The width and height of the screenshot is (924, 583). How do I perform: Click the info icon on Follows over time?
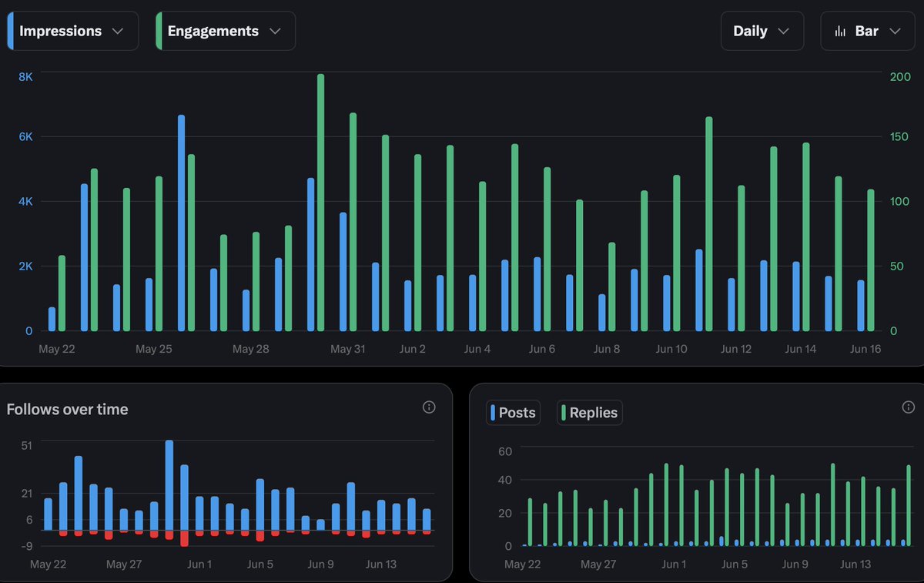[x=430, y=407]
